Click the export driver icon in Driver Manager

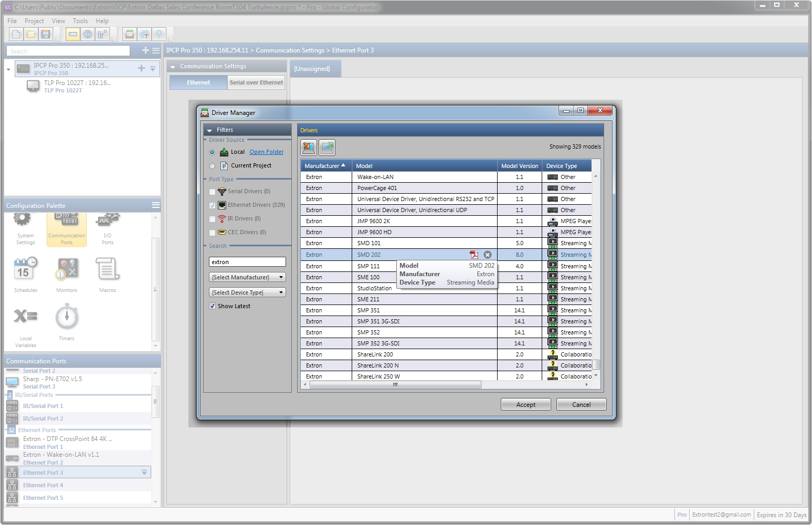coord(327,148)
